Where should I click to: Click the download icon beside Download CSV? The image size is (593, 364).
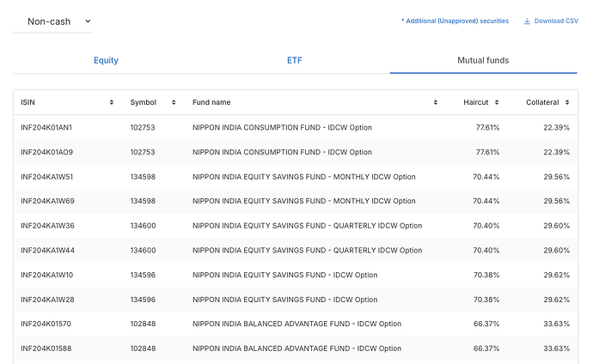pyautogui.click(x=527, y=21)
